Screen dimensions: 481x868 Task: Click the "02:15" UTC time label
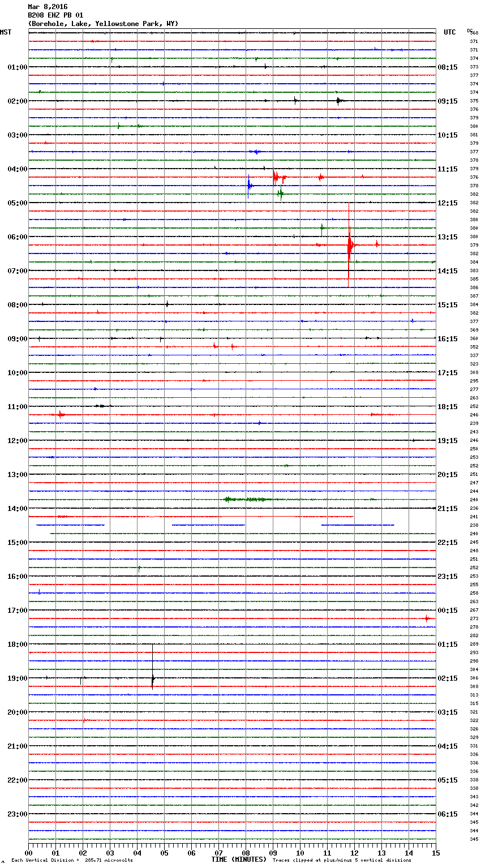pyautogui.click(x=448, y=678)
